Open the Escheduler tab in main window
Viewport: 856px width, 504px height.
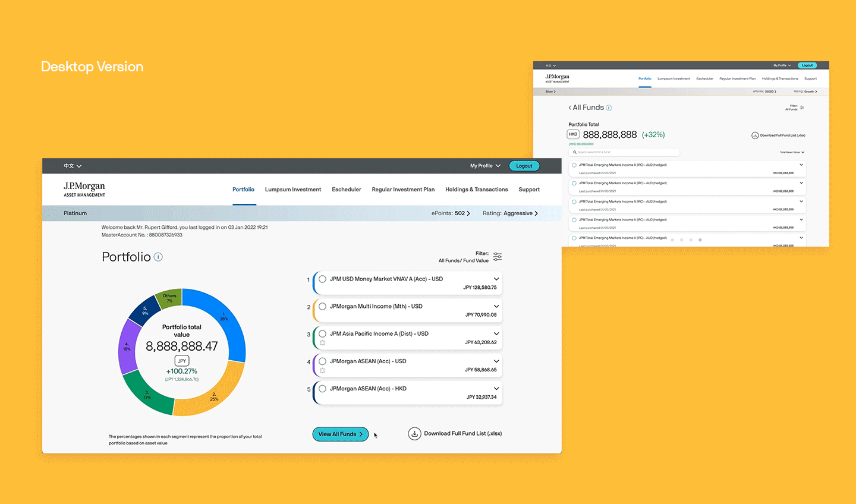[347, 190]
